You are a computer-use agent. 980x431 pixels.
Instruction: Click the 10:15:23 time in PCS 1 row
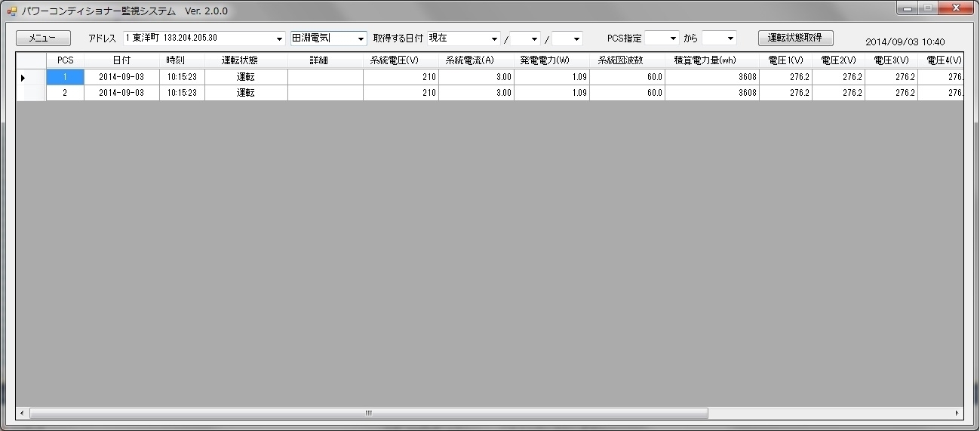pyautogui.click(x=183, y=77)
